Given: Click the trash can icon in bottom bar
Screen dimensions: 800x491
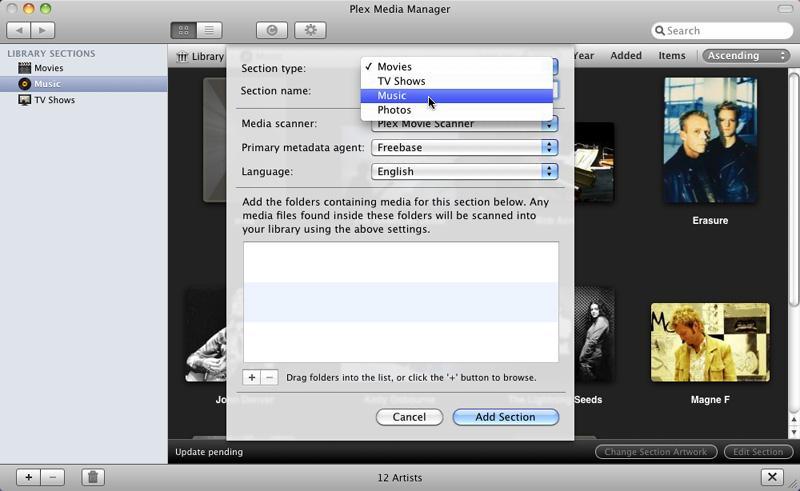Looking at the screenshot, I should coord(93,477).
